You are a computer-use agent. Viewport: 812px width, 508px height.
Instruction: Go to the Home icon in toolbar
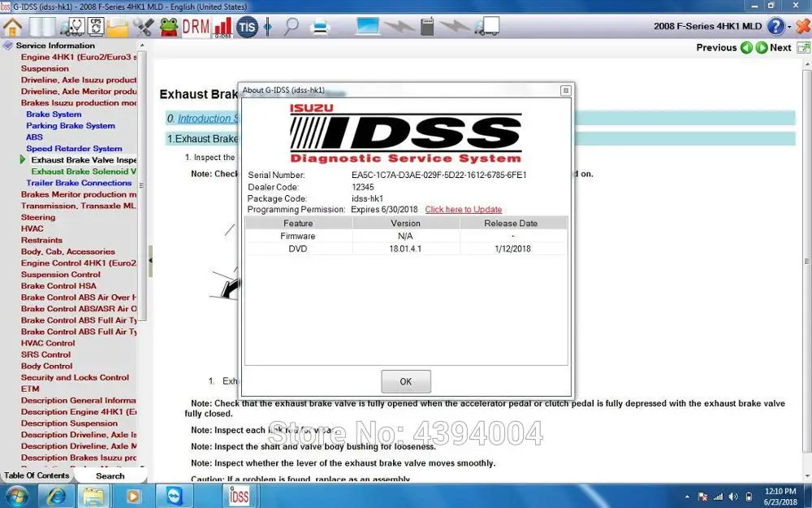(x=12, y=27)
